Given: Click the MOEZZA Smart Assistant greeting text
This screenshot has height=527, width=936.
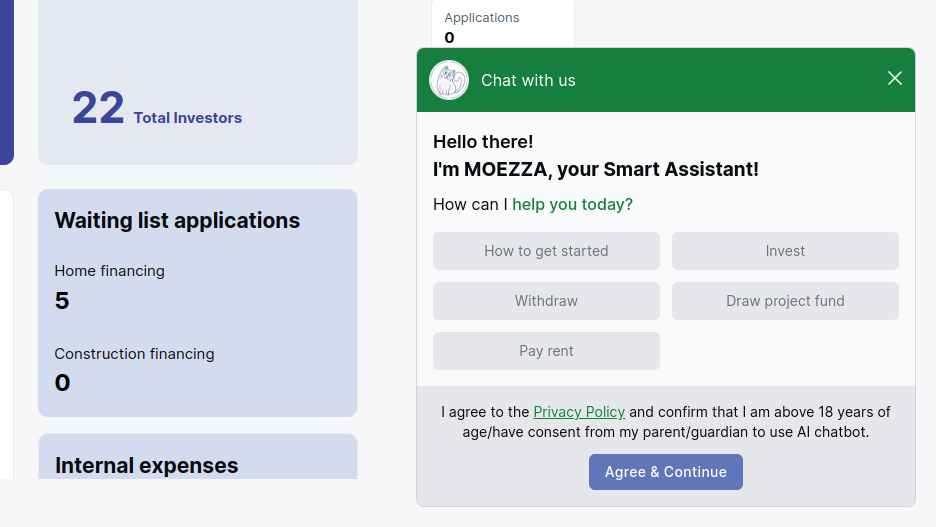Looking at the screenshot, I should pyautogui.click(x=596, y=169).
